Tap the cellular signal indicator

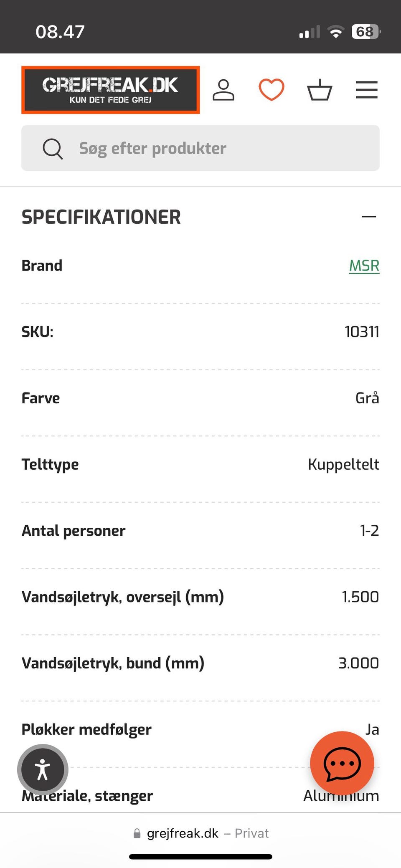[x=310, y=32]
